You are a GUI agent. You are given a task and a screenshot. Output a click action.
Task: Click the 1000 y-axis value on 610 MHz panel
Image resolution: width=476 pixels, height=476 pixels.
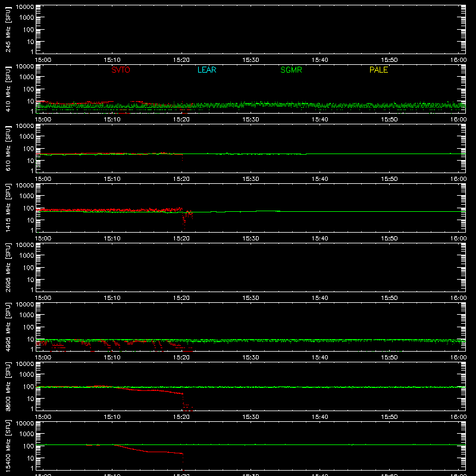pos(27,136)
